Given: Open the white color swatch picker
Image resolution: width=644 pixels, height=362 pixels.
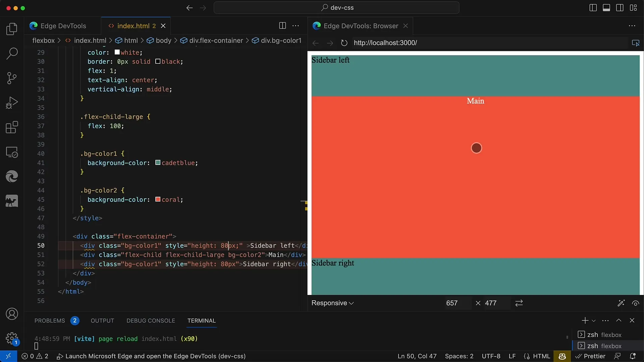Looking at the screenshot, I should coord(117,52).
